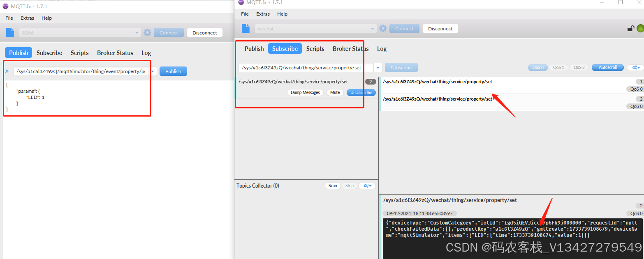This screenshot has height=259, width=644.
Task: Click Stop in the Topics Collector
Action: coord(350,186)
